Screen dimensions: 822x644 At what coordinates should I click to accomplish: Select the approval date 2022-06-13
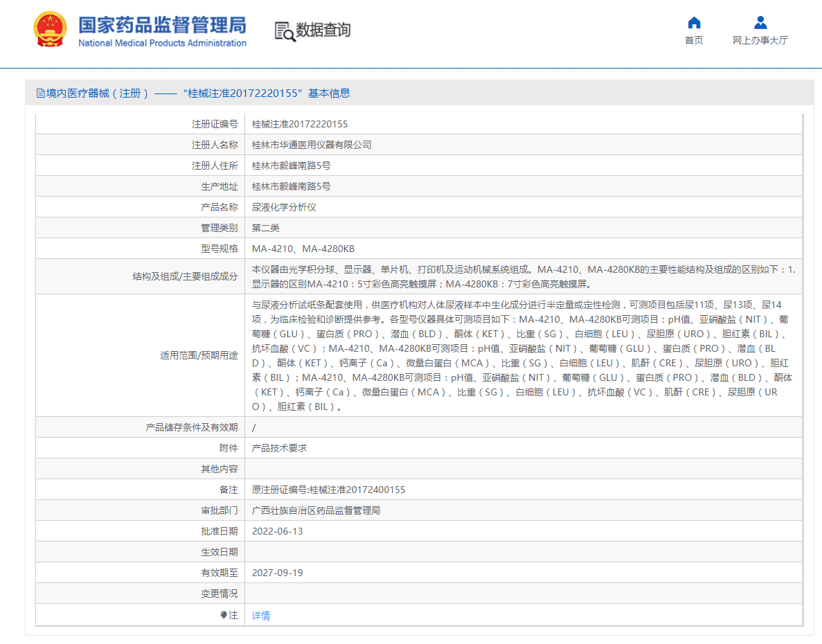(x=277, y=531)
